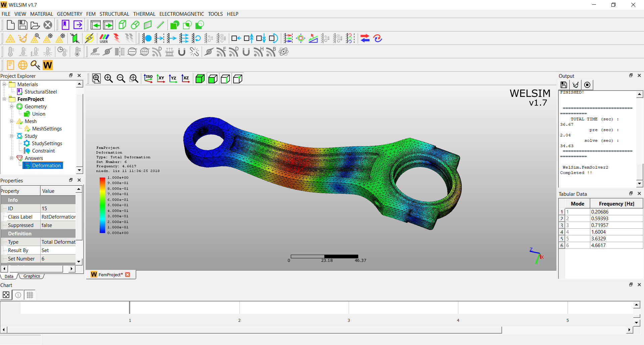Run solver via lightning bolt icon
644x345 pixels.
(89, 39)
